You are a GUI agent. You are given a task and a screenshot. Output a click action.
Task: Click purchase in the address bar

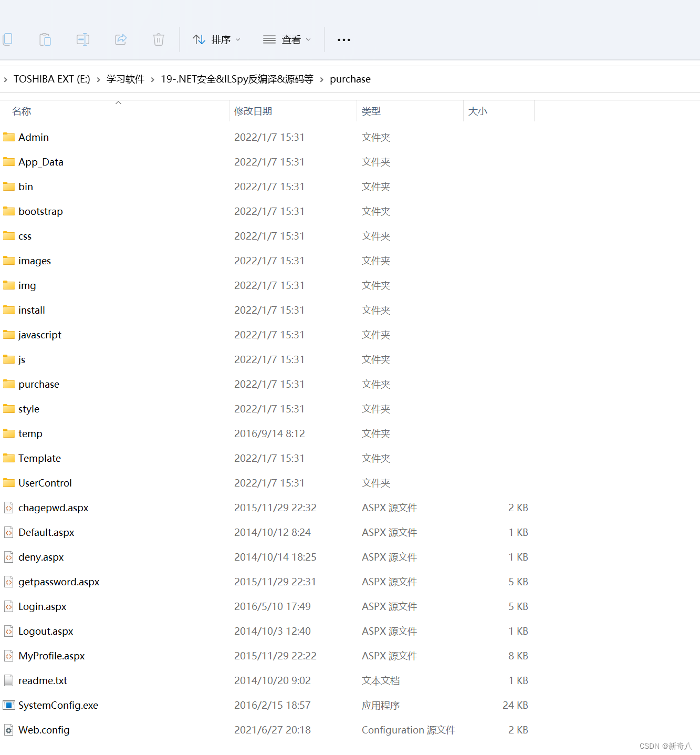tap(350, 79)
